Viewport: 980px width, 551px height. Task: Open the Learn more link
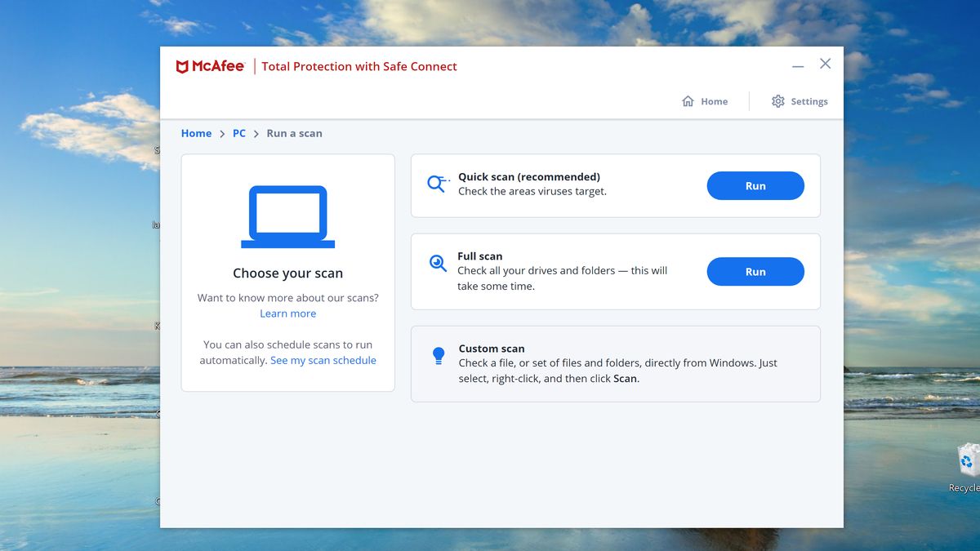click(x=287, y=313)
